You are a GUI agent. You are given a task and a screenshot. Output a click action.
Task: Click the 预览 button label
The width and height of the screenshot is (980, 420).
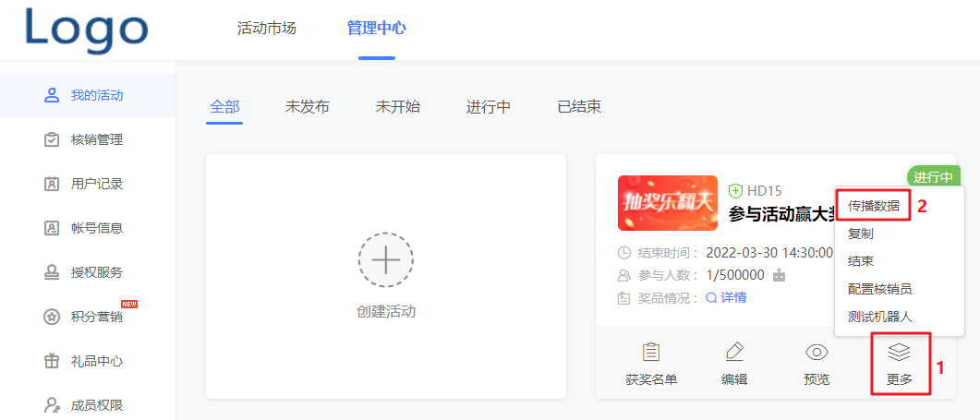click(817, 379)
